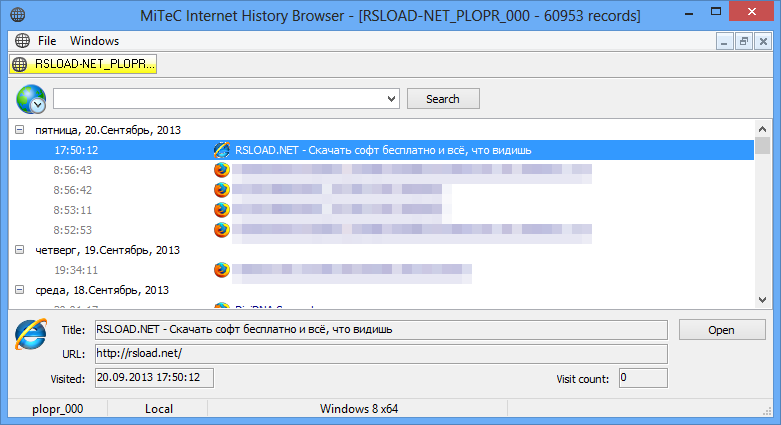Click the Title field in the details panel
Screen dimensions: 781x425
click(x=381, y=330)
